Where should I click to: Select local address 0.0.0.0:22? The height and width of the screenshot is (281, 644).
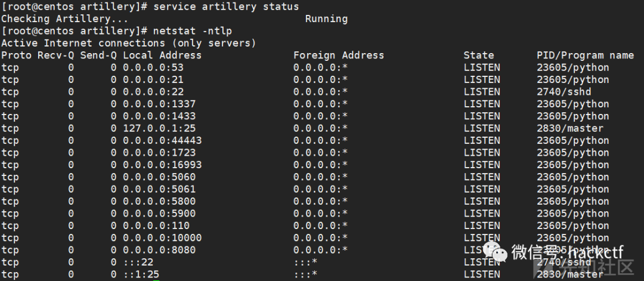[153, 92]
